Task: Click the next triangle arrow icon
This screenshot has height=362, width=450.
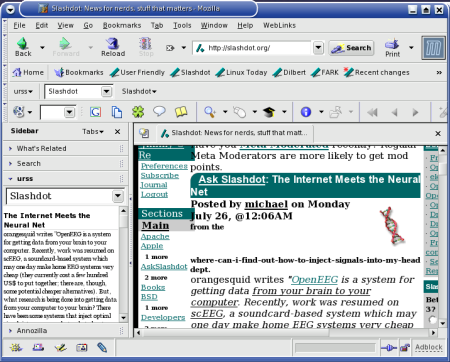Action: 415,112
